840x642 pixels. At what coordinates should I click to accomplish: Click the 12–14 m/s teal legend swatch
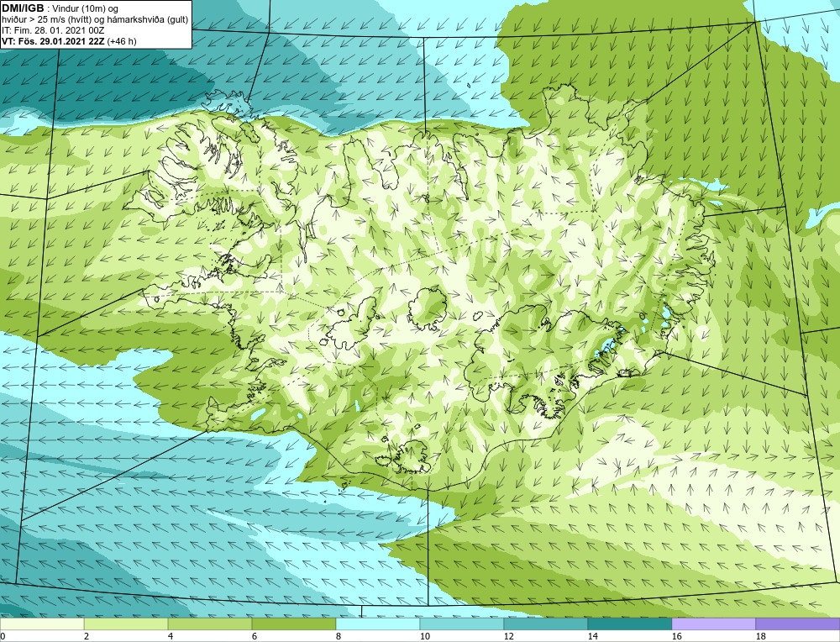pos(546,624)
